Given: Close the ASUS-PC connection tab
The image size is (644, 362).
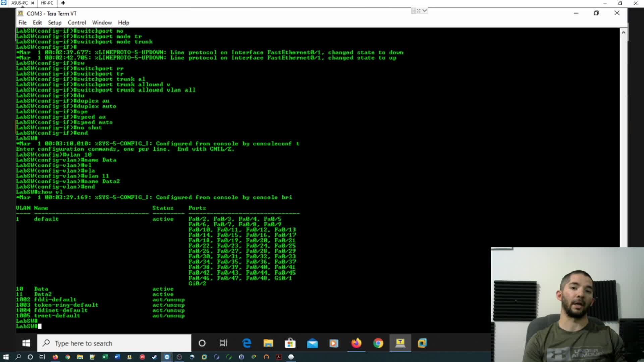Looking at the screenshot, I should tap(32, 3).
